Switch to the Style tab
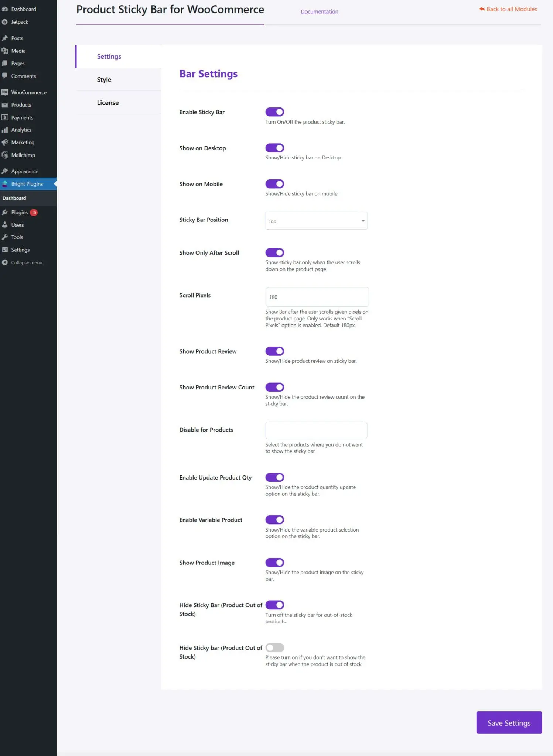 104,80
